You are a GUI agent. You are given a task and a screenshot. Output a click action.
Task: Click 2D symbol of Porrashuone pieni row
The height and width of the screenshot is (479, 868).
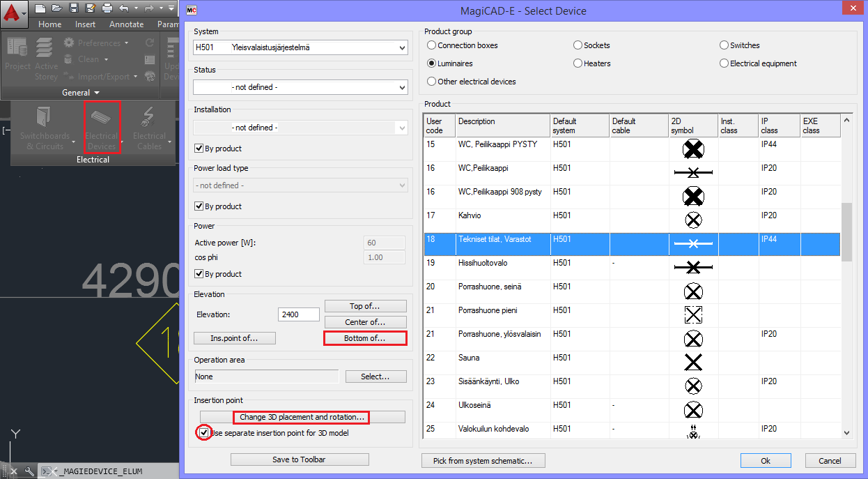(693, 314)
